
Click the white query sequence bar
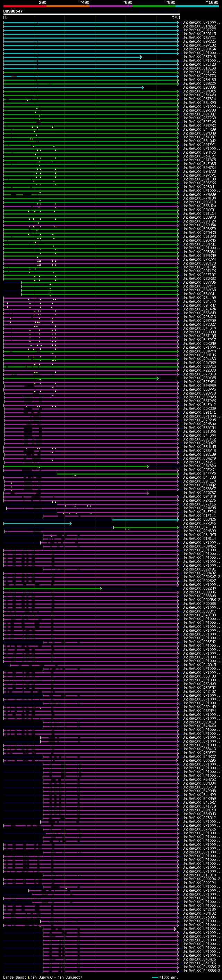click(x=92, y=15)
